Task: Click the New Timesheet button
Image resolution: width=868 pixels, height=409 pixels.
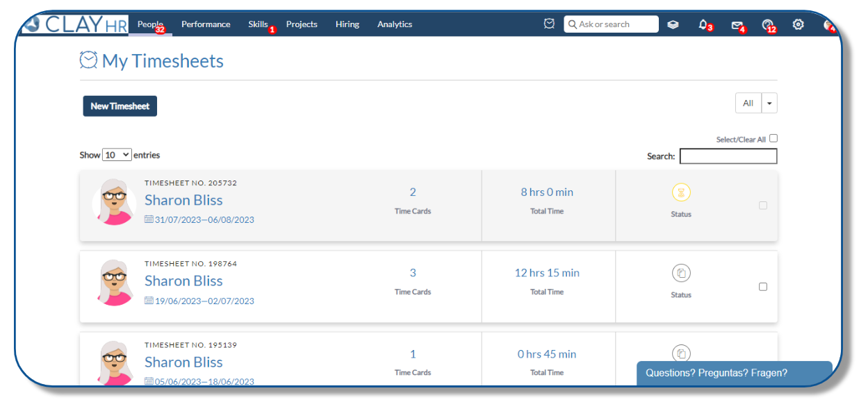Action: pos(120,106)
